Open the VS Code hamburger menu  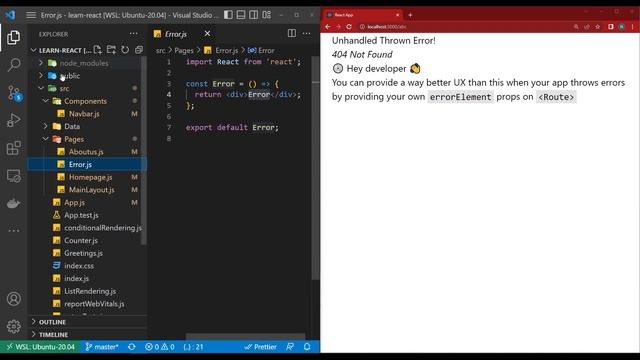[x=31, y=15]
